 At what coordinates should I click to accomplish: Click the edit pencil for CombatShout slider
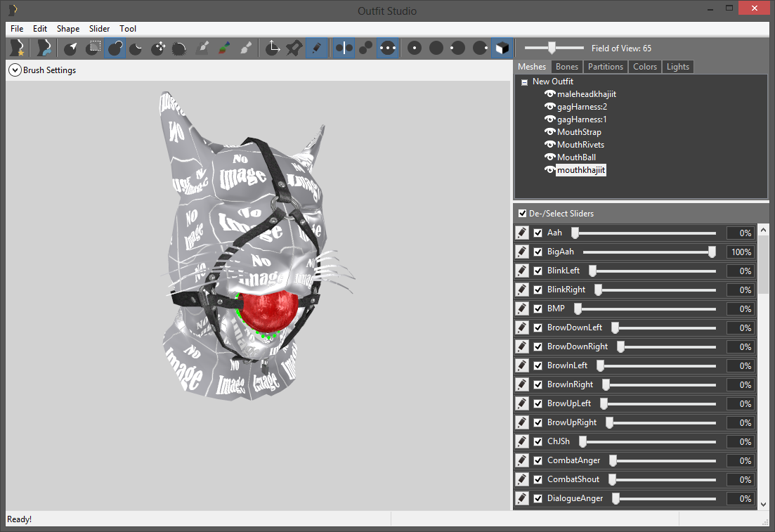[x=522, y=479]
